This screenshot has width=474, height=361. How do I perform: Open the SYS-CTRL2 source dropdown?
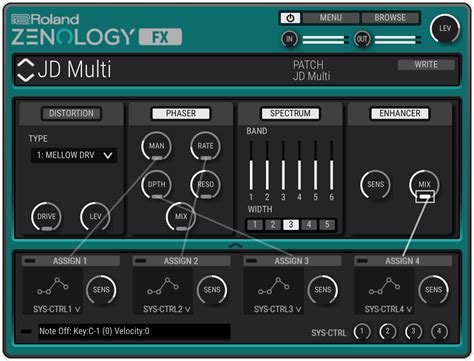click(x=167, y=310)
